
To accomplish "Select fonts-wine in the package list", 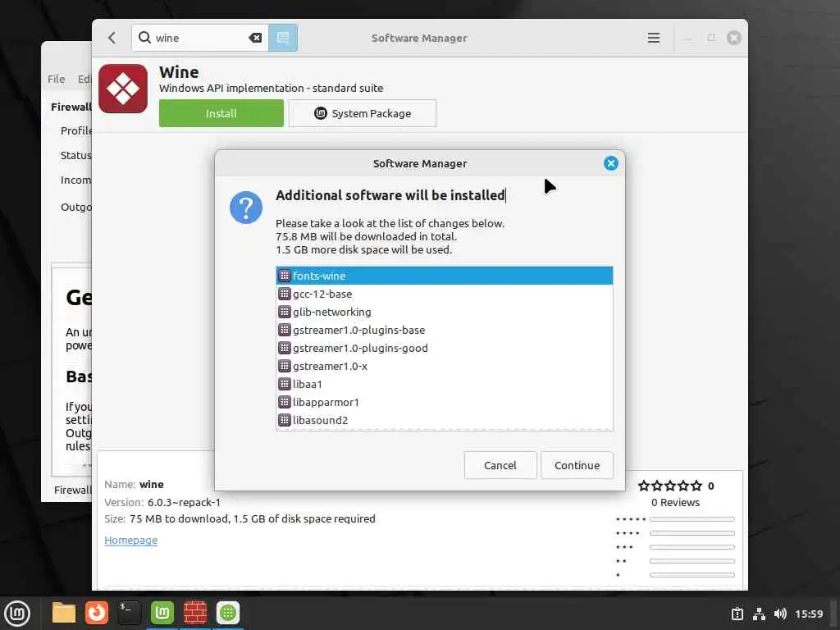I will [444, 276].
